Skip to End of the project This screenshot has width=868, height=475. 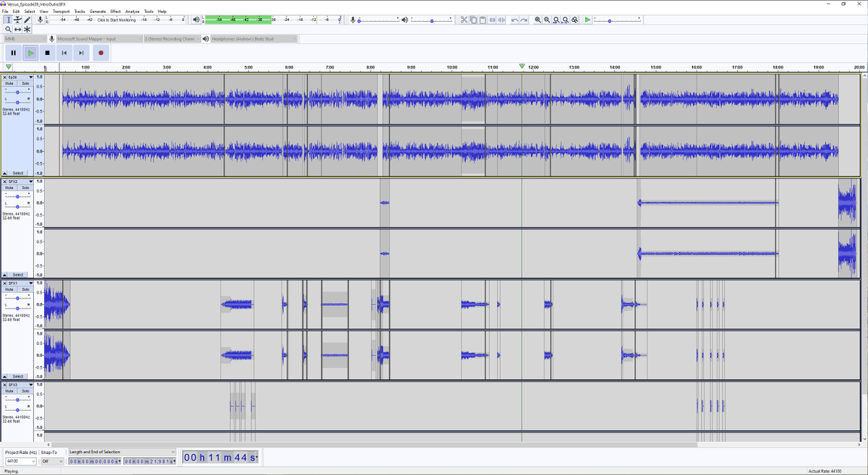click(x=82, y=52)
